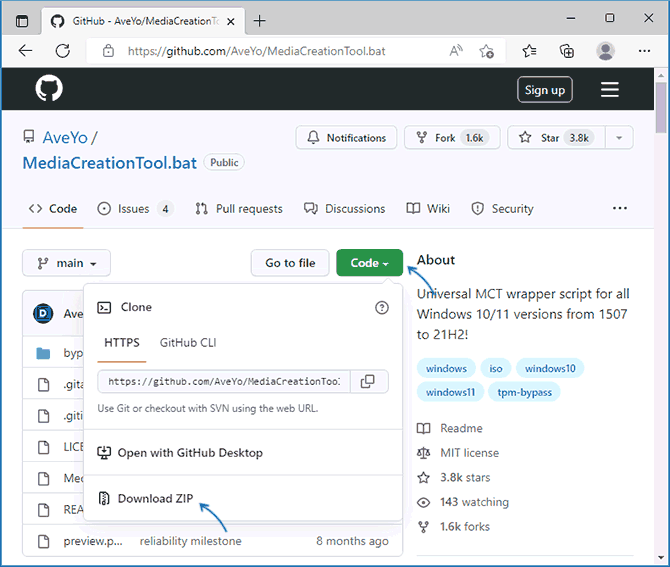Open the Collections icon
Screen dimensions: 670x567
point(567,51)
